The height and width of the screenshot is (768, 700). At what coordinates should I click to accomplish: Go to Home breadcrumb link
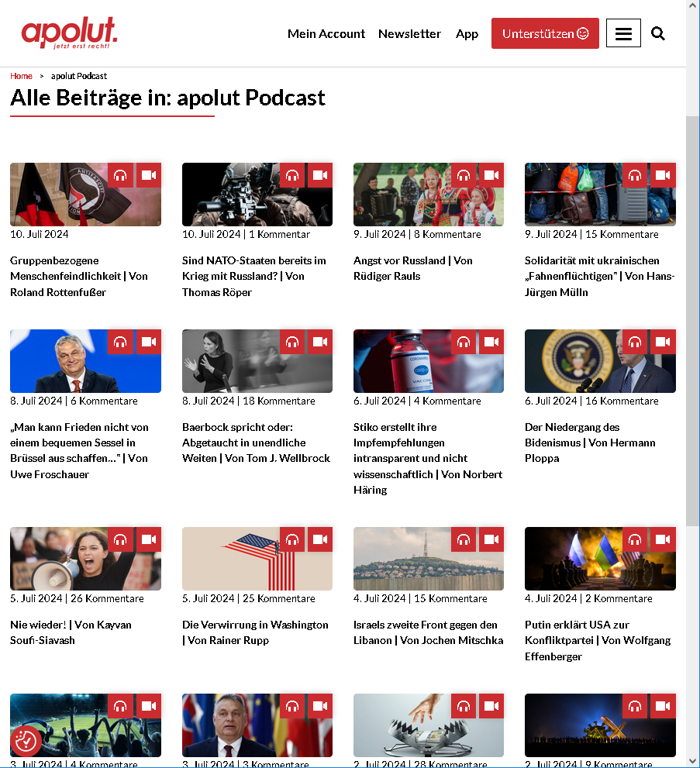[21, 76]
